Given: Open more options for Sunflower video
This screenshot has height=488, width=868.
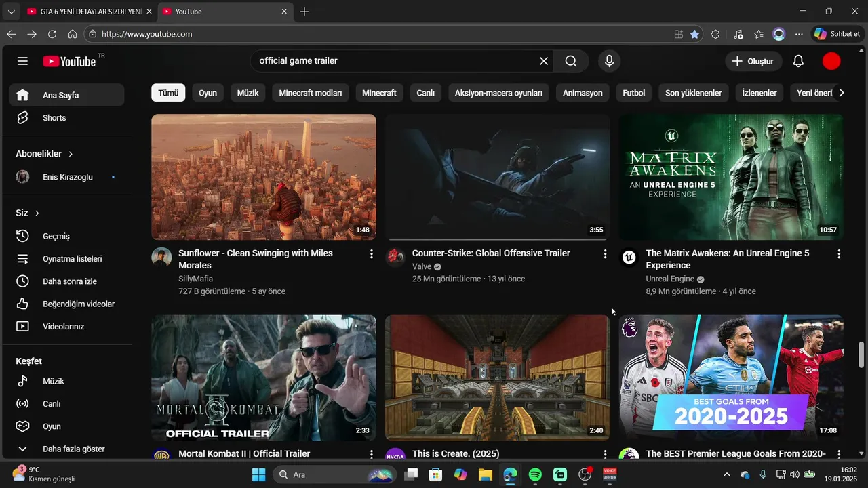Looking at the screenshot, I should (371, 254).
